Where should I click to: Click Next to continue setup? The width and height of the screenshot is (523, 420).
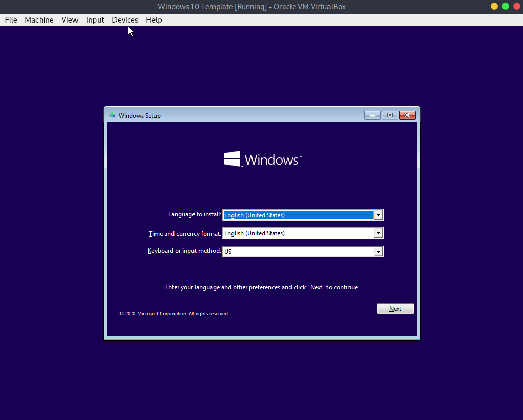click(395, 309)
